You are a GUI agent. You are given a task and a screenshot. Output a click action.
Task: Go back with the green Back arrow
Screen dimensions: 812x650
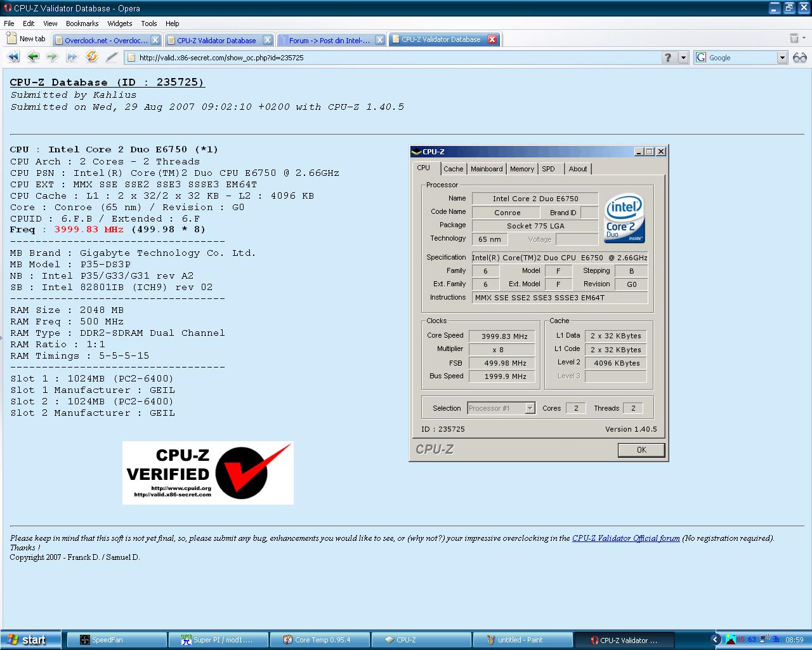pos(33,57)
